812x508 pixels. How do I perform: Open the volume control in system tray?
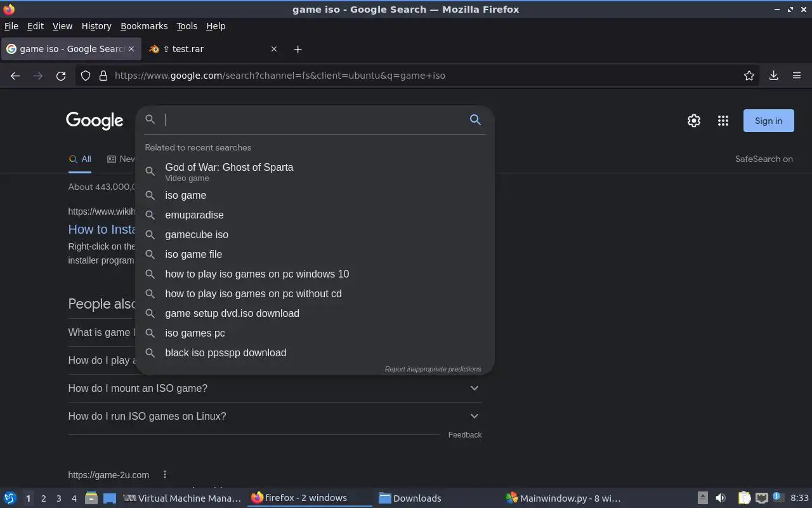point(721,498)
